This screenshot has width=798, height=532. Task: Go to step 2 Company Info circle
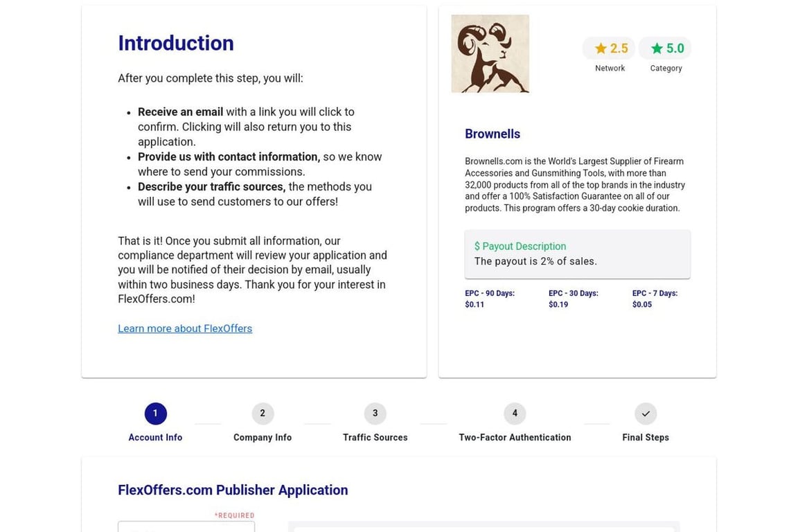(263, 414)
